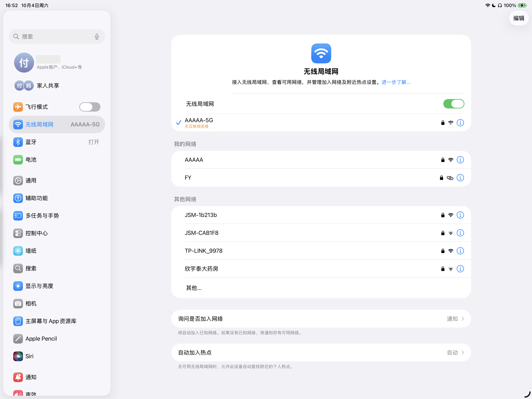The image size is (532, 399).
Task: Choose 其他... to add another network
Action: pyautogui.click(x=194, y=288)
